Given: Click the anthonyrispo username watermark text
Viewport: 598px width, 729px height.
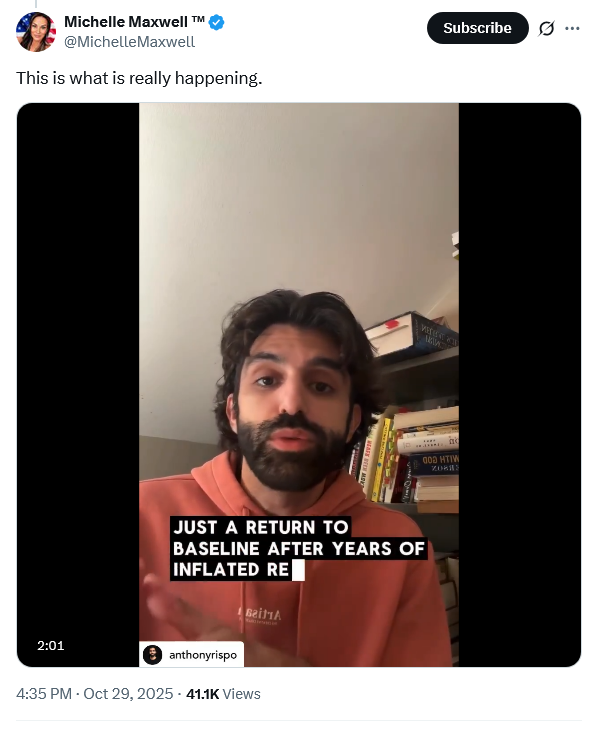Looking at the screenshot, I should tap(203, 655).
